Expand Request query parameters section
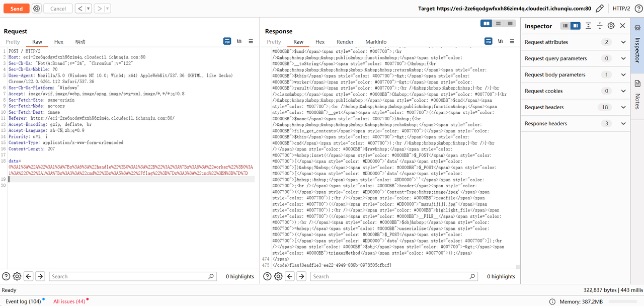644x306 pixels. [576, 58]
